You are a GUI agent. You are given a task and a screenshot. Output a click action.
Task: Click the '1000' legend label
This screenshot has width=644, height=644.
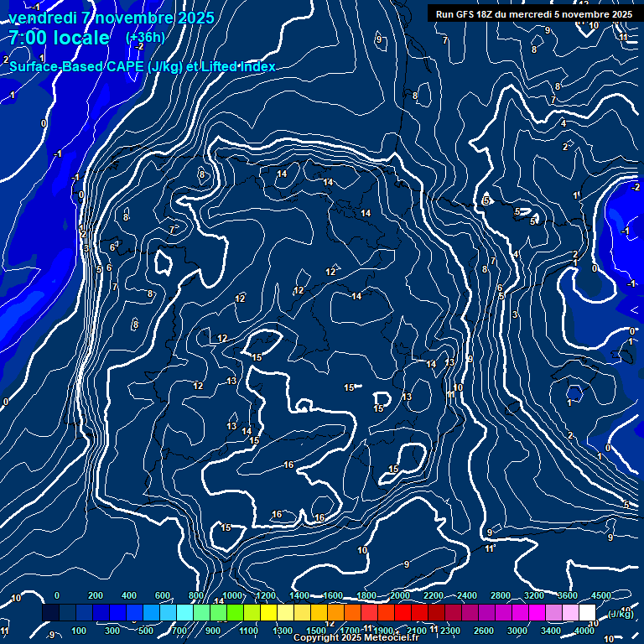pyautogui.click(x=232, y=595)
